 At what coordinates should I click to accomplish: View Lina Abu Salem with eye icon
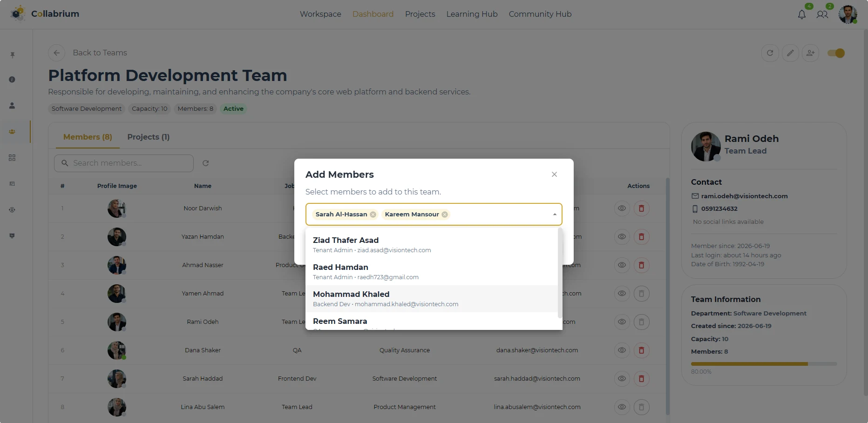coord(622,407)
